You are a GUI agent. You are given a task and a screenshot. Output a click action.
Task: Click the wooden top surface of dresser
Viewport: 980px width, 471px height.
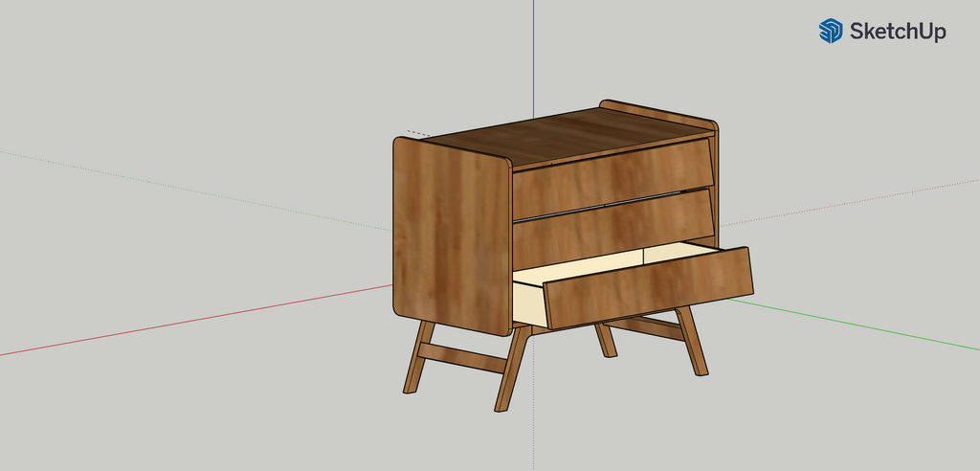tap(566, 136)
